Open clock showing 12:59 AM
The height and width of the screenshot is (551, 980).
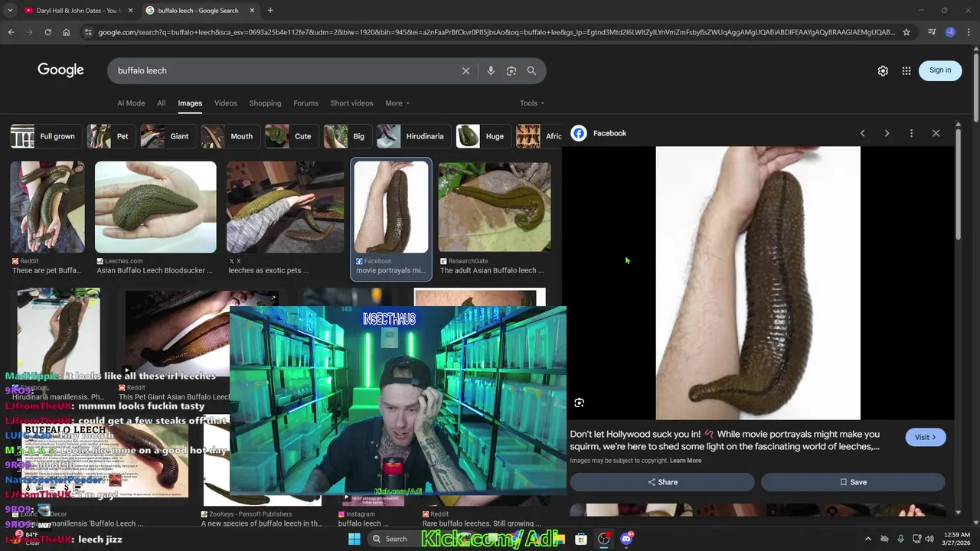957,539
